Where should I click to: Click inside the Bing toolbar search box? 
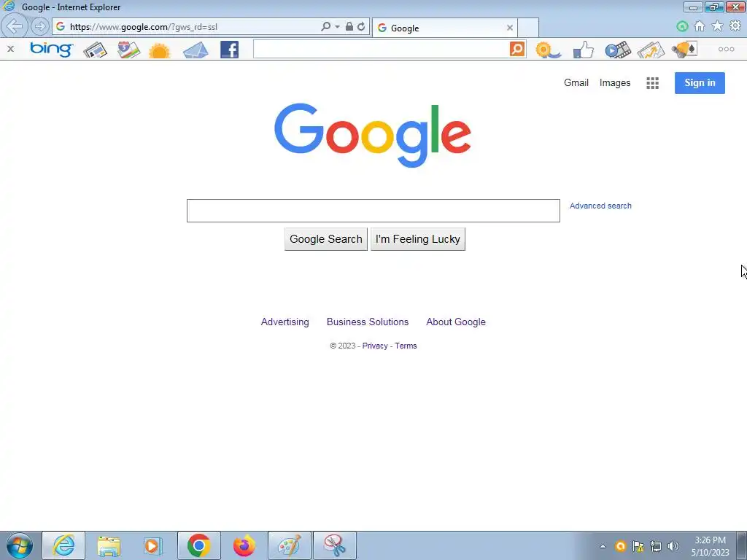click(x=381, y=49)
